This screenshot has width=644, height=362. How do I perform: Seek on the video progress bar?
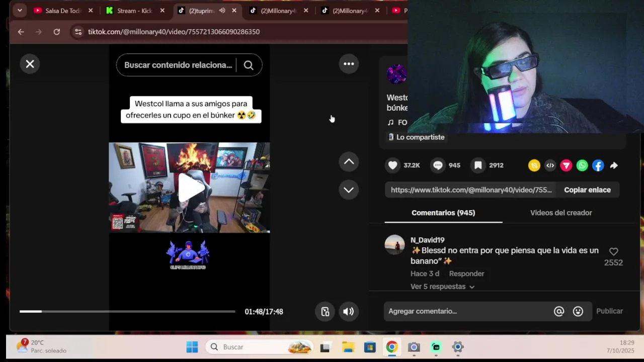[127, 312]
